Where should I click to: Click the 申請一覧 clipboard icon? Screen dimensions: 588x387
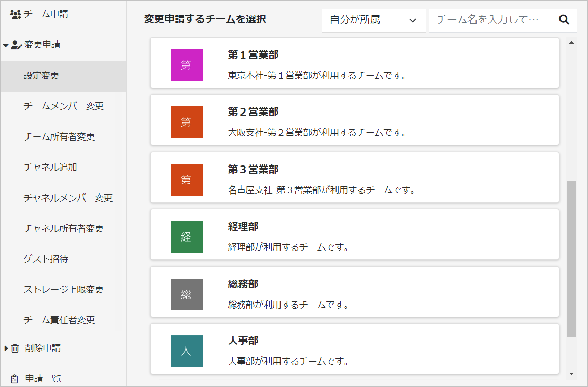[15, 379]
